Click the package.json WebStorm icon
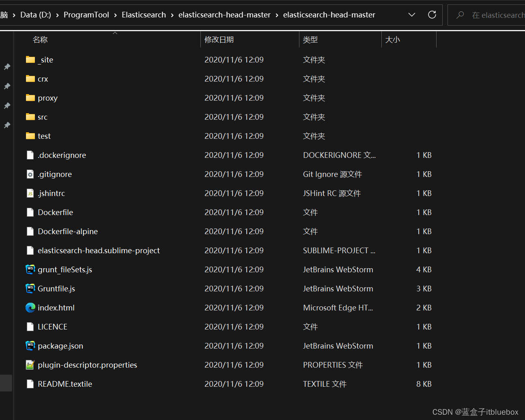Image resolution: width=525 pixels, height=420 pixels. click(30, 346)
